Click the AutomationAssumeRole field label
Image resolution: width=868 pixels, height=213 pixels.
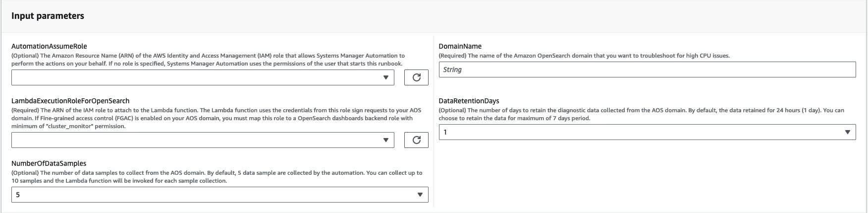(49, 46)
